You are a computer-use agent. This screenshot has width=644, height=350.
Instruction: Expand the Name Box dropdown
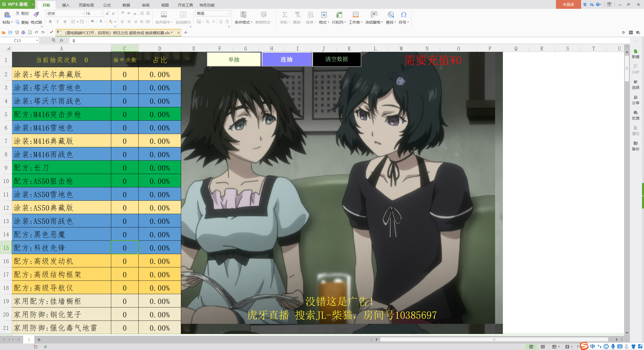(37, 41)
